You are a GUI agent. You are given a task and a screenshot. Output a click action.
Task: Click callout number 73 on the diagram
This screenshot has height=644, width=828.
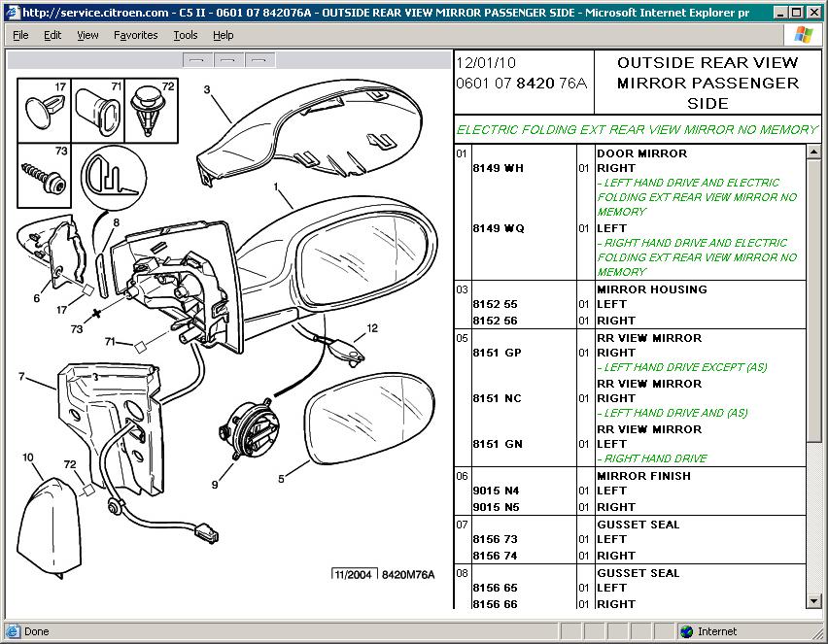tap(77, 329)
